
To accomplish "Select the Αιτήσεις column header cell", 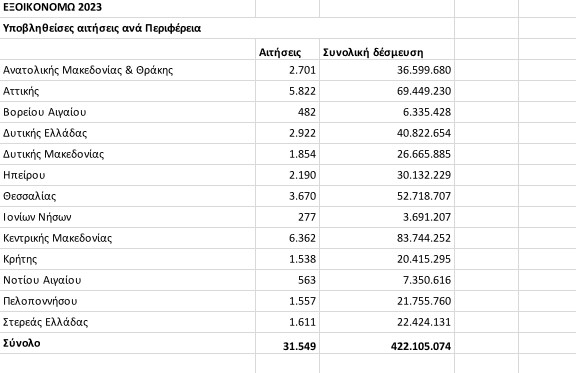I will pyautogui.click(x=287, y=49).
